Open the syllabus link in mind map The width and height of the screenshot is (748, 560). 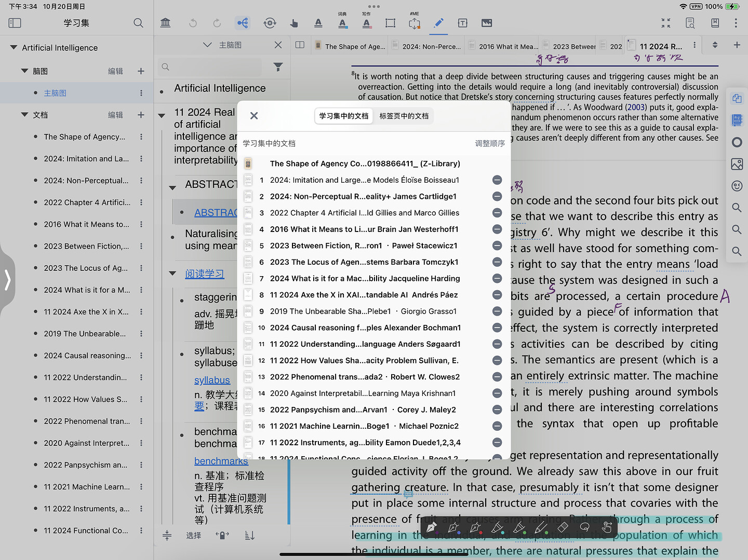click(x=212, y=380)
